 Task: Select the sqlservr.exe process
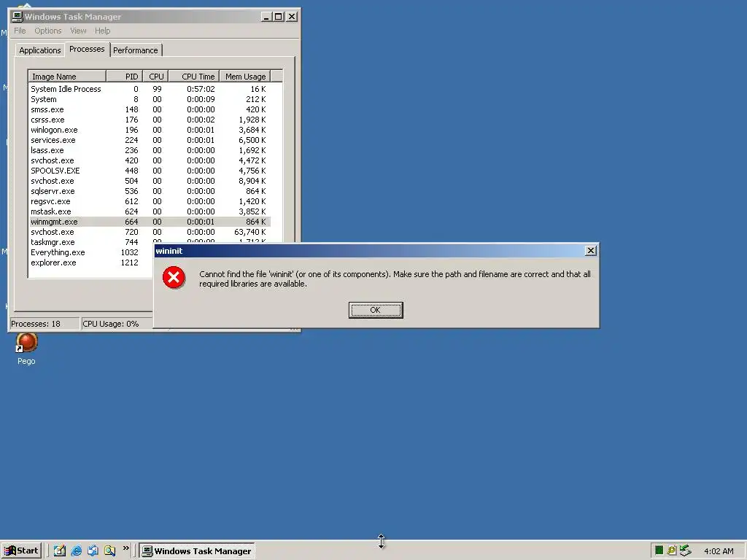pyautogui.click(x=150, y=191)
